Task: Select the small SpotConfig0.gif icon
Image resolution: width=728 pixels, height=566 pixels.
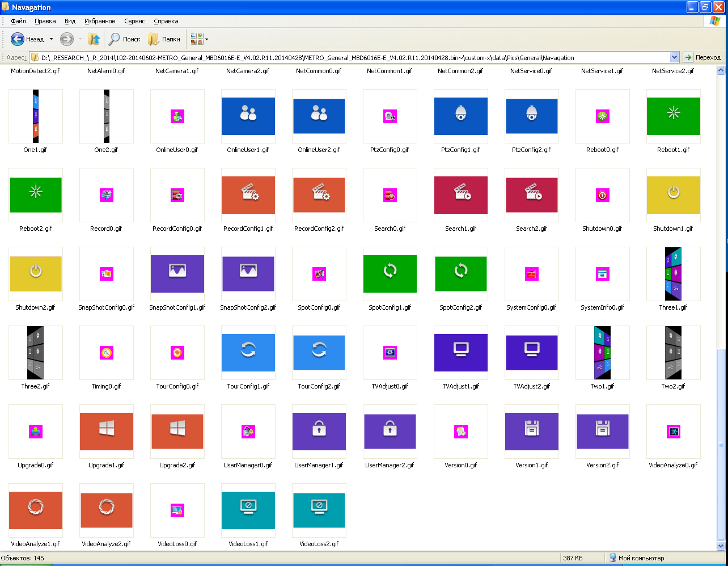Action: (319, 274)
